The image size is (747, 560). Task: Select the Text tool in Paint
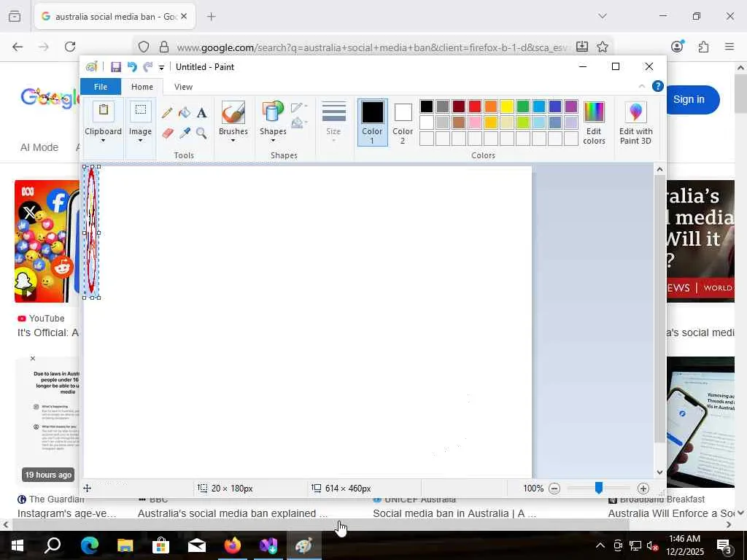point(201,113)
